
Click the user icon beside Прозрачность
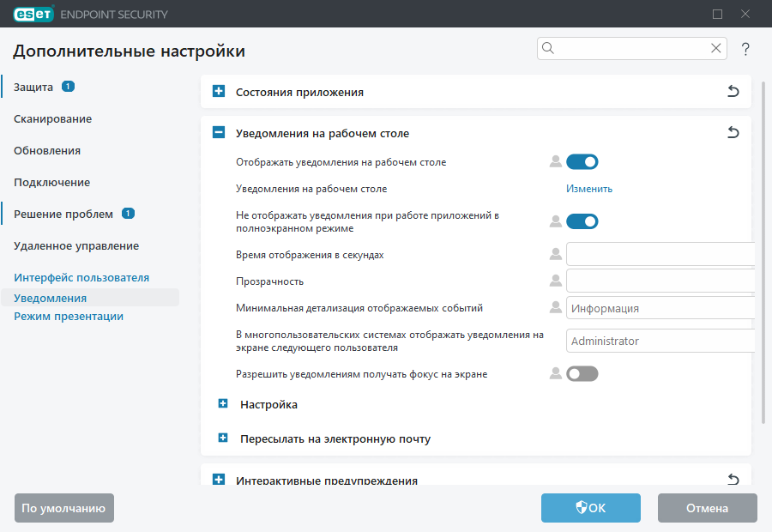[555, 281]
